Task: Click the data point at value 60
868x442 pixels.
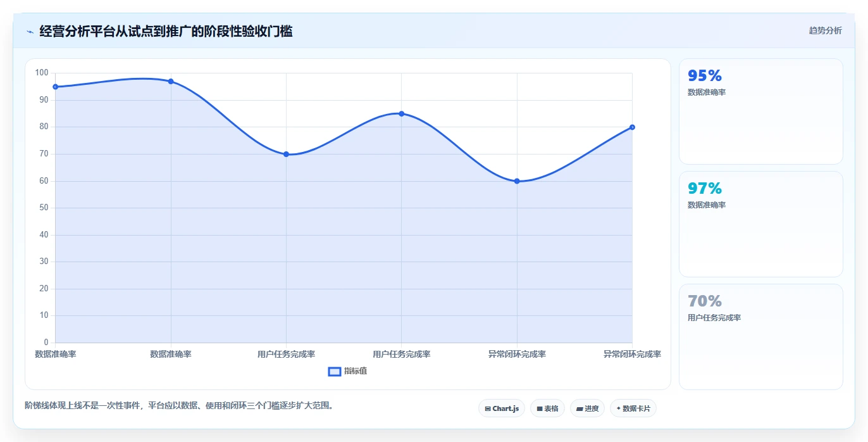Action: 517,181
